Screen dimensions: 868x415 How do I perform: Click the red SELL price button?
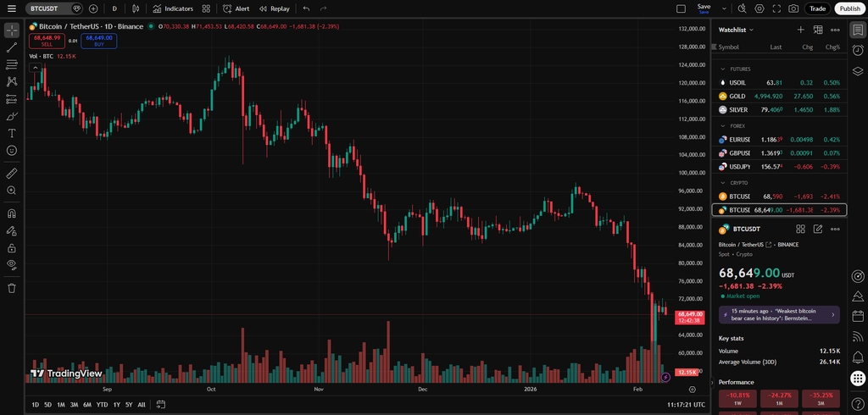click(x=47, y=41)
